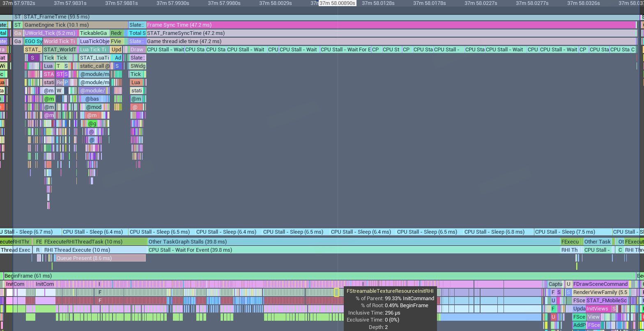Select the CPU Stall - Sleep (7.5 ms) bar
This screenshot has height=331, width=644.
click(573, 232)
